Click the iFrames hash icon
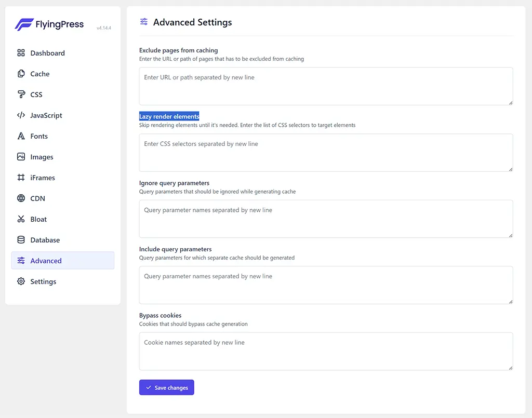This screenshot has width=532, height=418. [x=21, y=178]
